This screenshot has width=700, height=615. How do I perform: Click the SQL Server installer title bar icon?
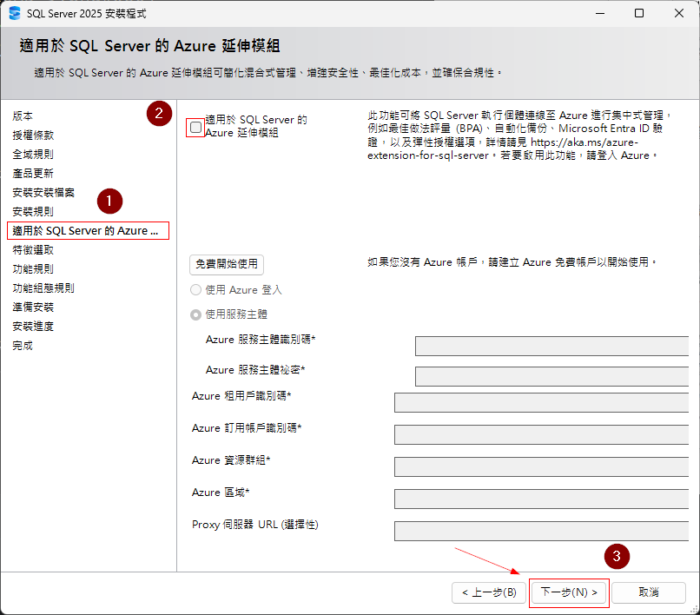pyautogui.click(x=15, y=13)
